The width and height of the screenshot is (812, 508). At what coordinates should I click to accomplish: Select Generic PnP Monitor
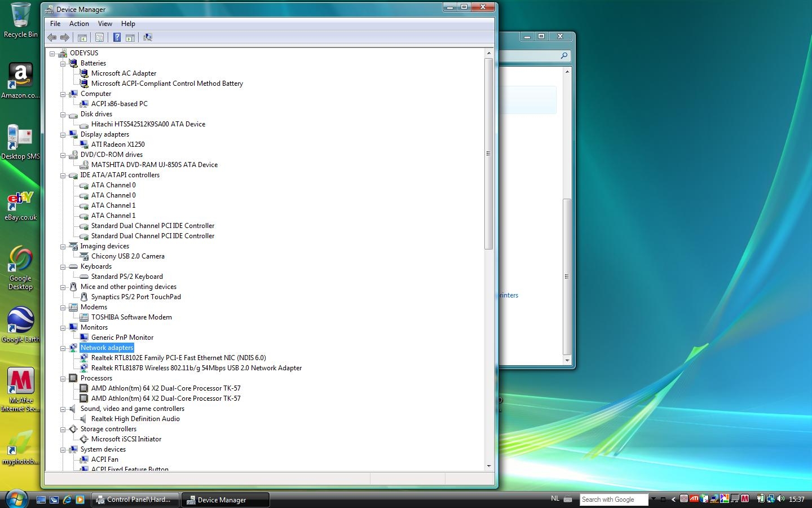pos(122,338)
